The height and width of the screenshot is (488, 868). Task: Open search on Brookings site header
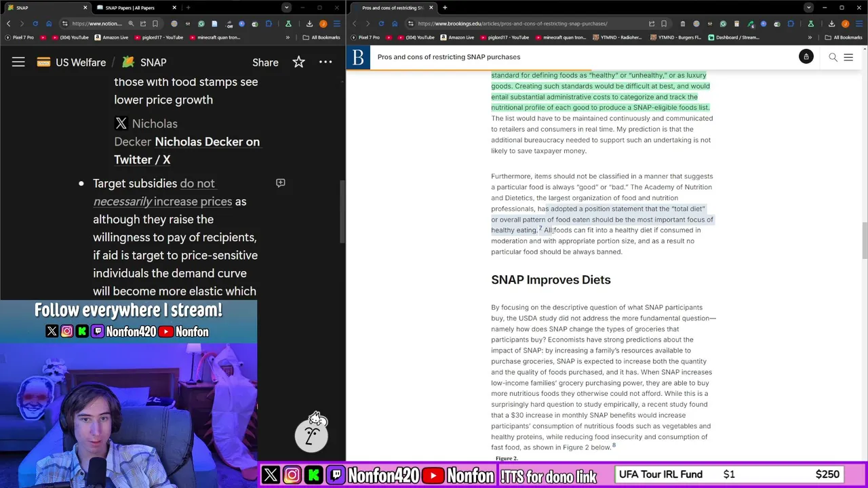pos(833,57)
